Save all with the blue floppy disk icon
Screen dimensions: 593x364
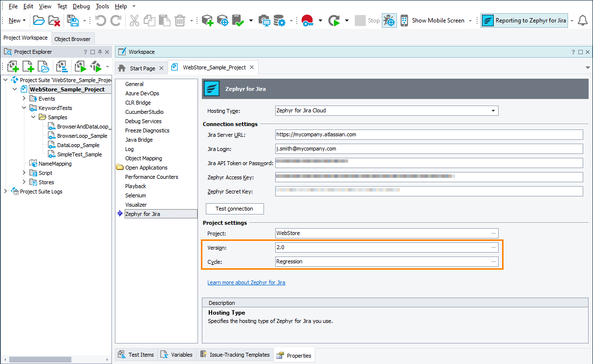coord(73,21)
